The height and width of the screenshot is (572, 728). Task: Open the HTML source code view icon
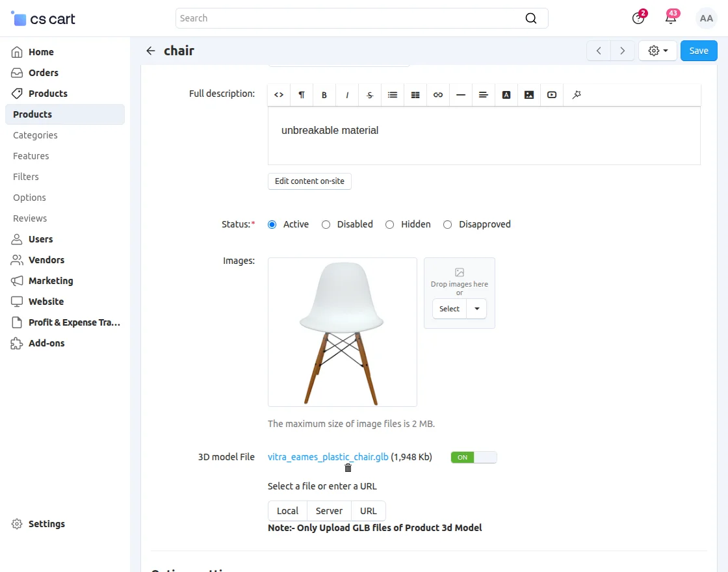pyautogui.click(x=279, y=95)
